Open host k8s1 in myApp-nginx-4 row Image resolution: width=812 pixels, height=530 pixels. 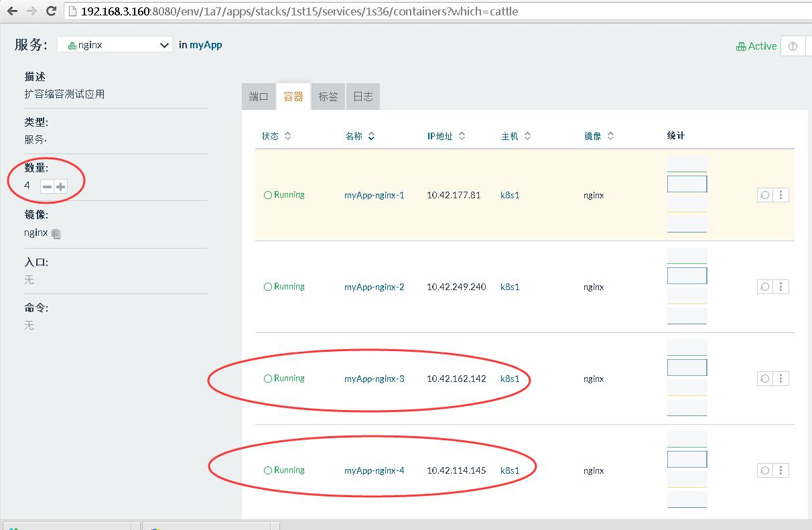(510, 470)
